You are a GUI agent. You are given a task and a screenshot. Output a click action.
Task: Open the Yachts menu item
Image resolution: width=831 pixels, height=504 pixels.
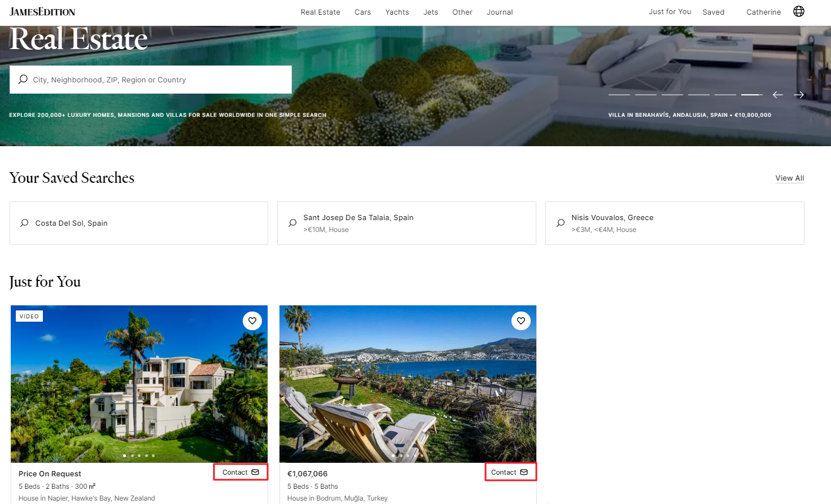397,12
